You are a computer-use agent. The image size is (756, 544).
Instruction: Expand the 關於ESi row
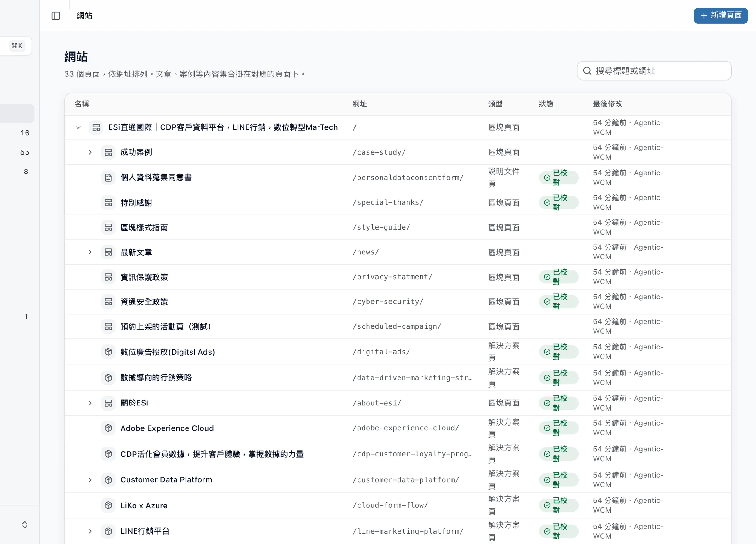(90, 403)
